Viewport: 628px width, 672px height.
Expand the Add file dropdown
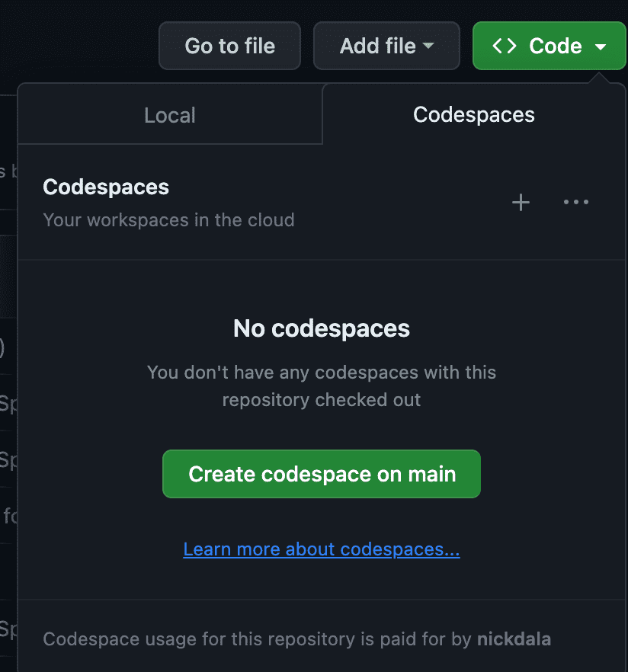pyautogui.click(x=386, y=46)
